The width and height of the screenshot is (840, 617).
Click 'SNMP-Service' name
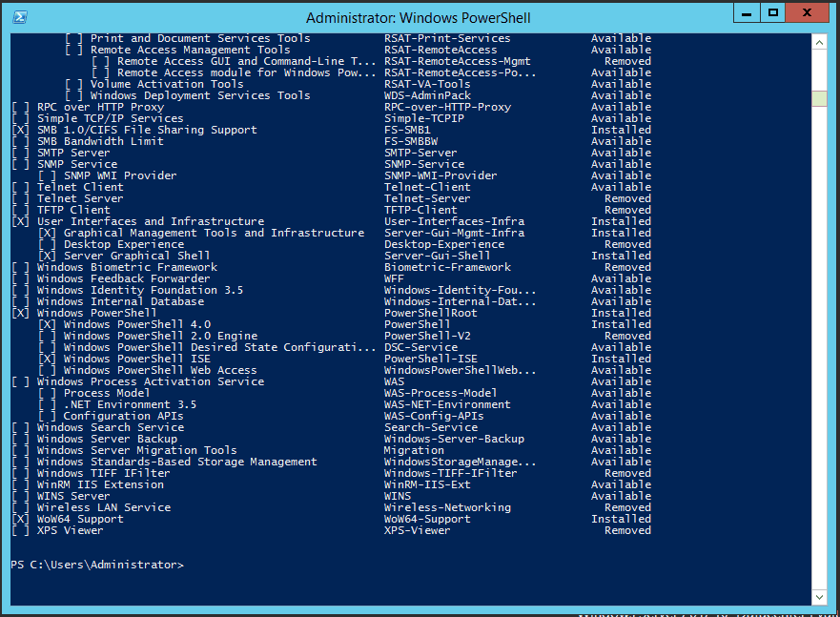pyautogui.click(x=423, y=164)
